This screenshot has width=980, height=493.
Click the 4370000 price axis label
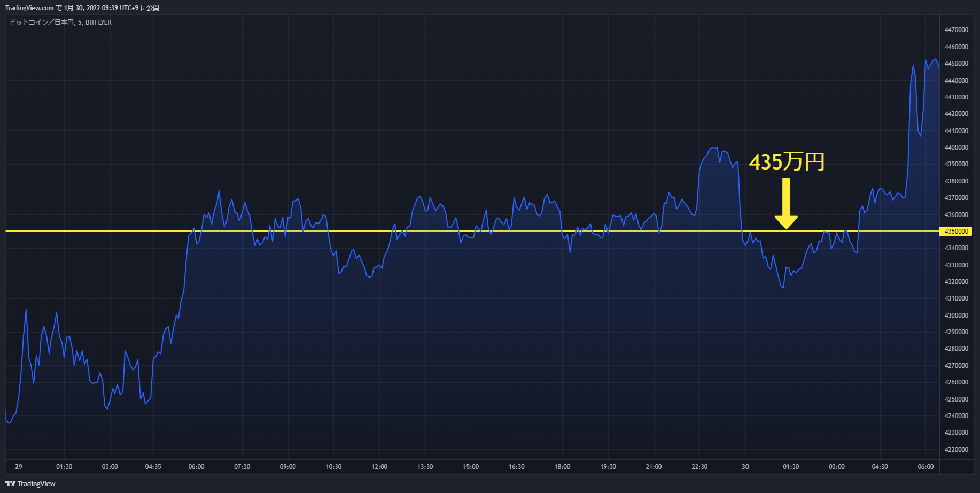(956, 198)
